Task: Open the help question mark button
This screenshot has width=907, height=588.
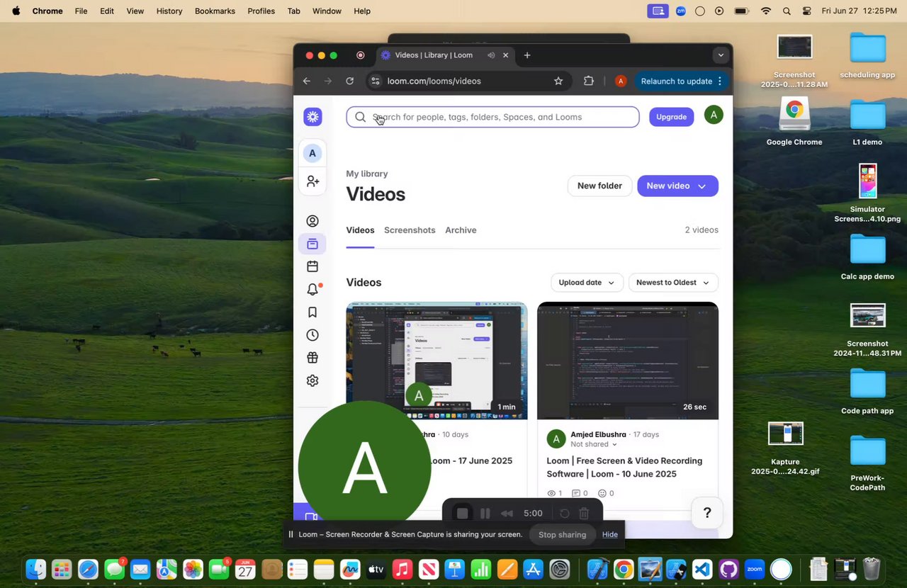Action: pos(706,513)
